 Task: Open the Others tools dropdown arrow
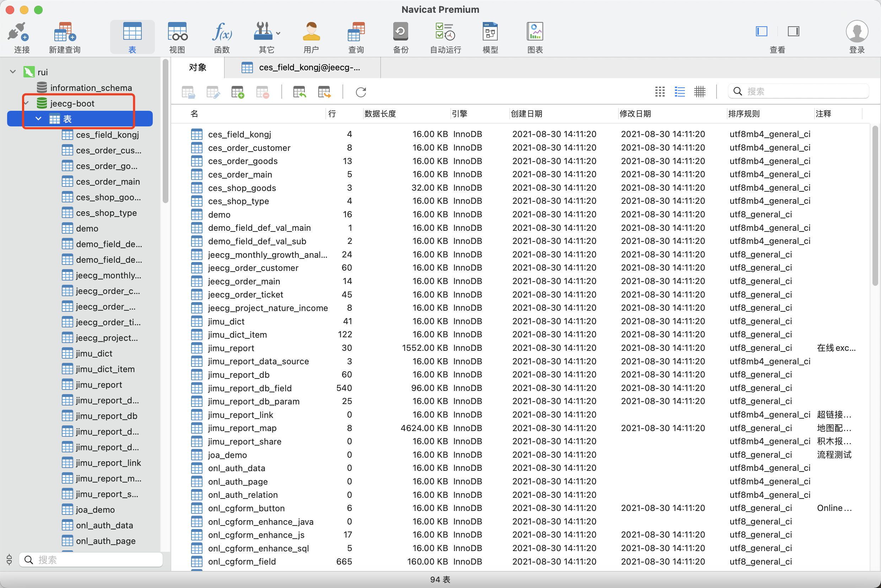(278, 33)
